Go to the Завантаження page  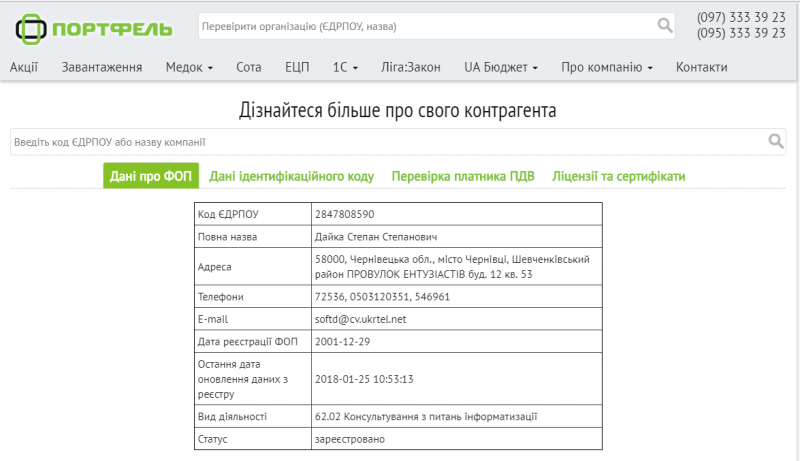101,67
